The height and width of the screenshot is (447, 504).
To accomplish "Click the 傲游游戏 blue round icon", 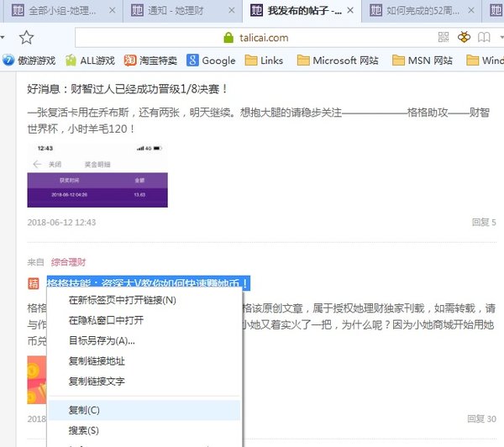I will point(8,60).
